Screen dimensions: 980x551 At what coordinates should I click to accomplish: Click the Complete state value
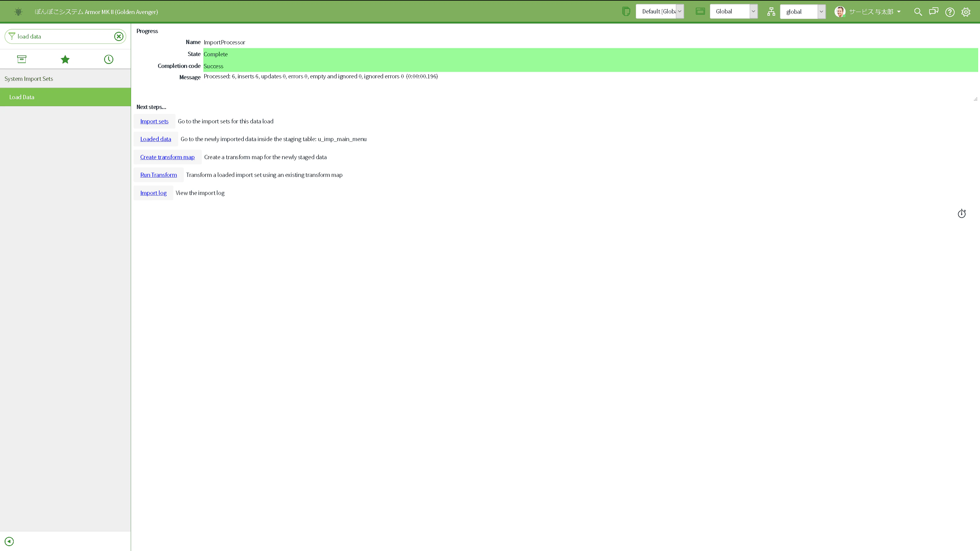pos(216,54)
